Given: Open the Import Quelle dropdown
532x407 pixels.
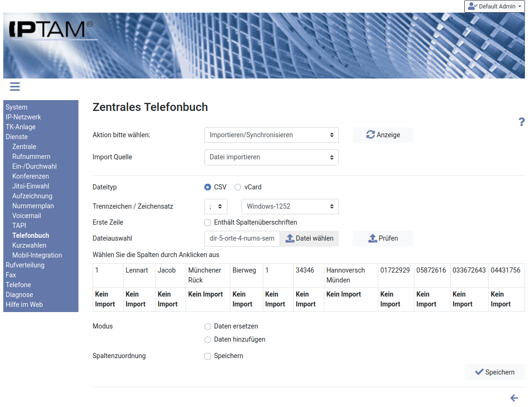Looking at the screenshot, I should tap(271, 157).
